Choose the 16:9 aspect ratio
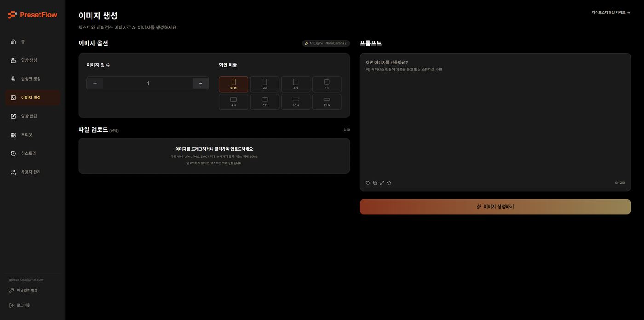The height and width of the screenshot is (320, 644). [296, 102]
